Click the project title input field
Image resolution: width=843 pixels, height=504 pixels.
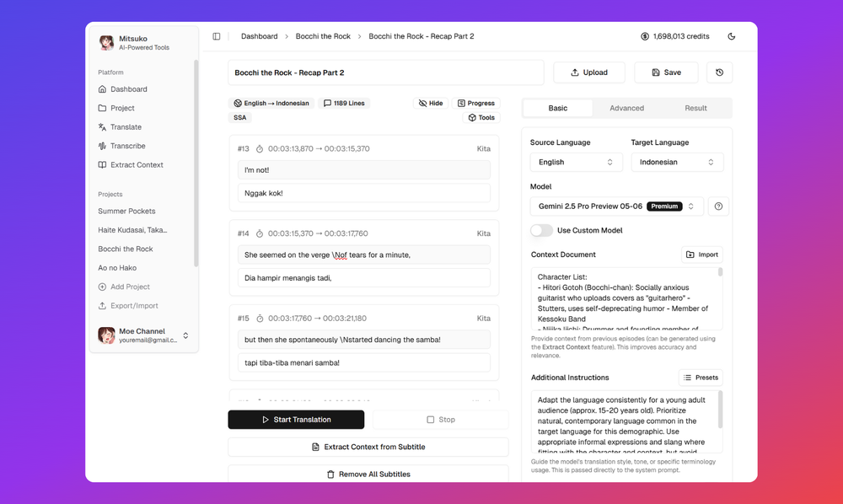pos(386,72)
